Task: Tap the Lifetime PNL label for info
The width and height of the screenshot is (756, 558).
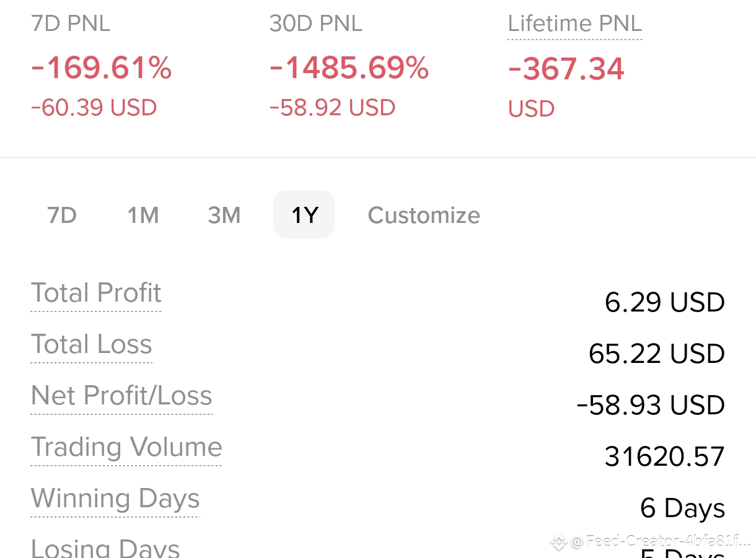Action: point(574,24)
